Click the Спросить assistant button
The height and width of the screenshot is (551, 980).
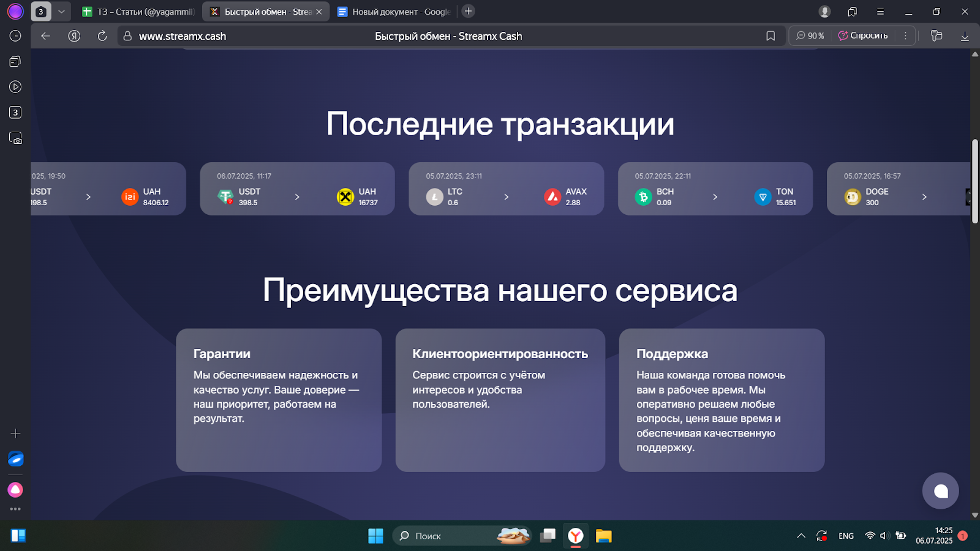coord(863,36)
